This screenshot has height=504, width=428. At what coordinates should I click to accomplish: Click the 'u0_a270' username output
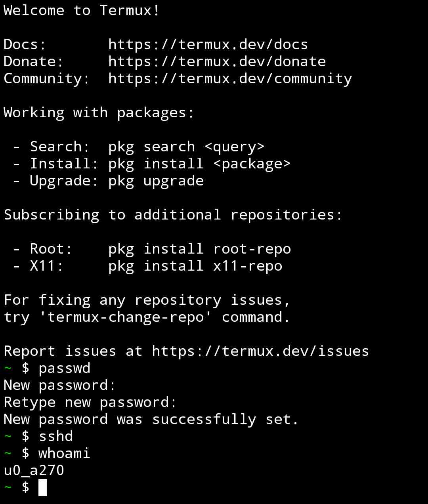(34, 470)
